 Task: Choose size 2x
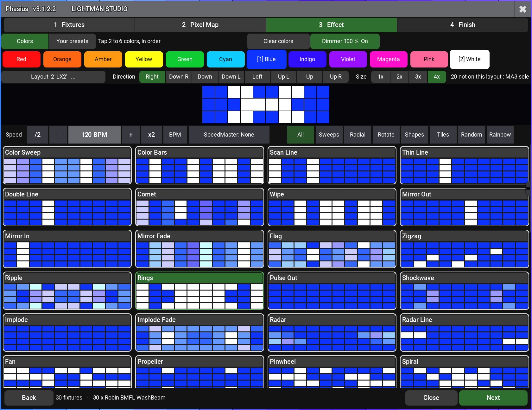[x=399, y=77]
